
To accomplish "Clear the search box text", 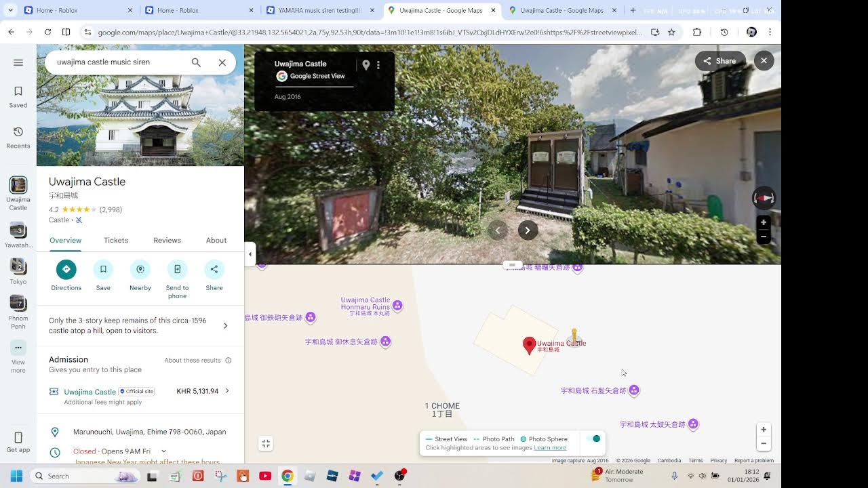I will click(x=222, y=62).
